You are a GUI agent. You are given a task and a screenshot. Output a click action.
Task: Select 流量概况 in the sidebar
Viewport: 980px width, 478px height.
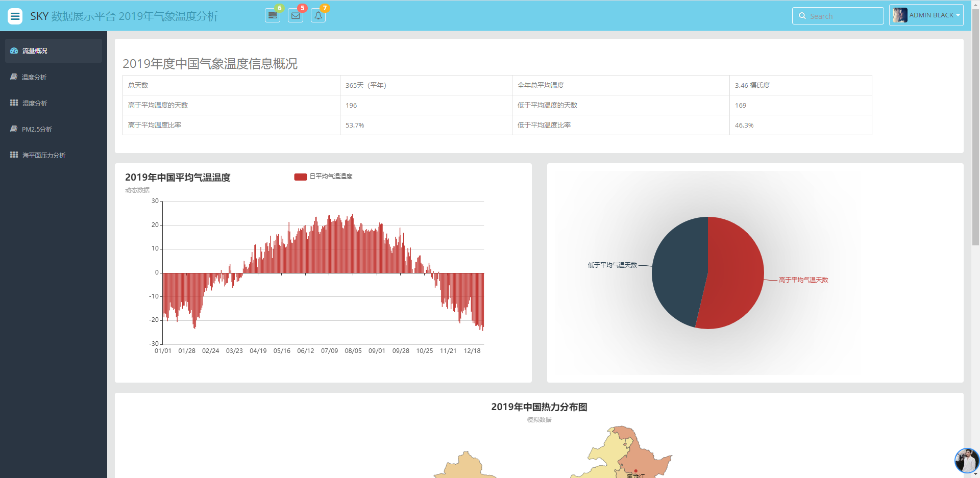click(54, 51)
